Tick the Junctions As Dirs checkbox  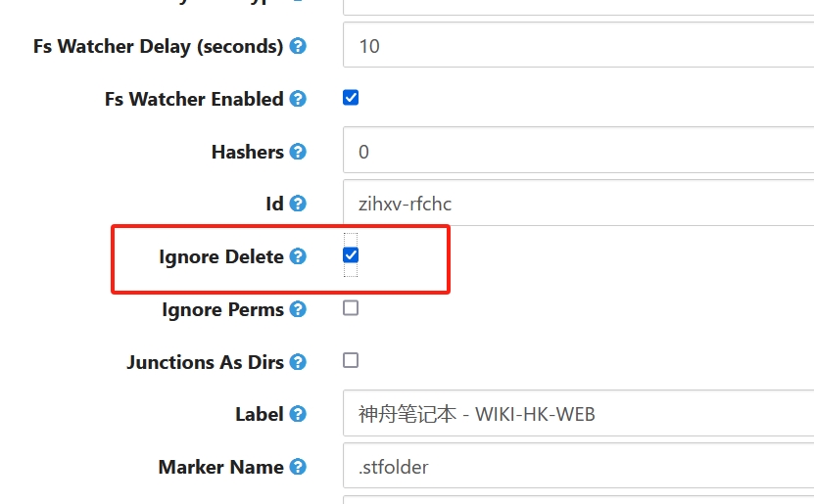[x=351, y=360]
